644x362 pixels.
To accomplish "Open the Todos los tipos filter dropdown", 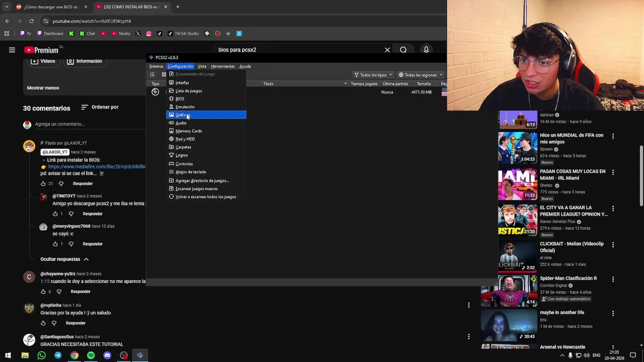I will click(x=373, y=75).
